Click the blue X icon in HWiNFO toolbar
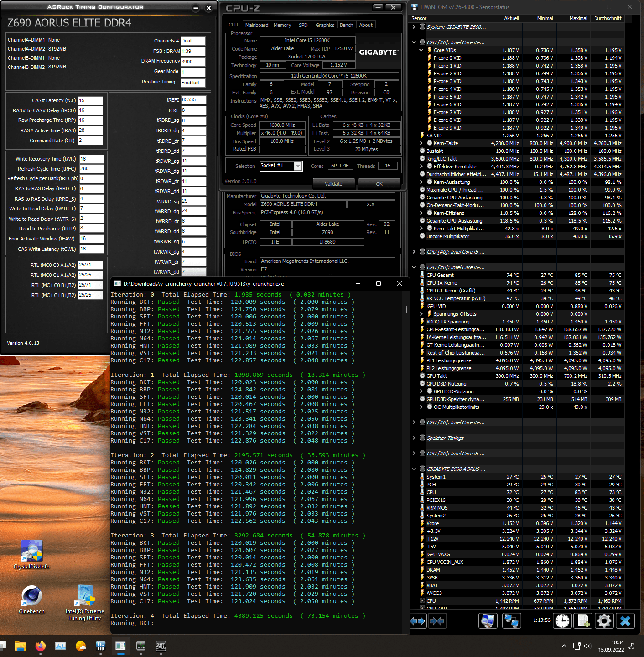The height and width of the screenshot is (657, 644). coord(625,620)
